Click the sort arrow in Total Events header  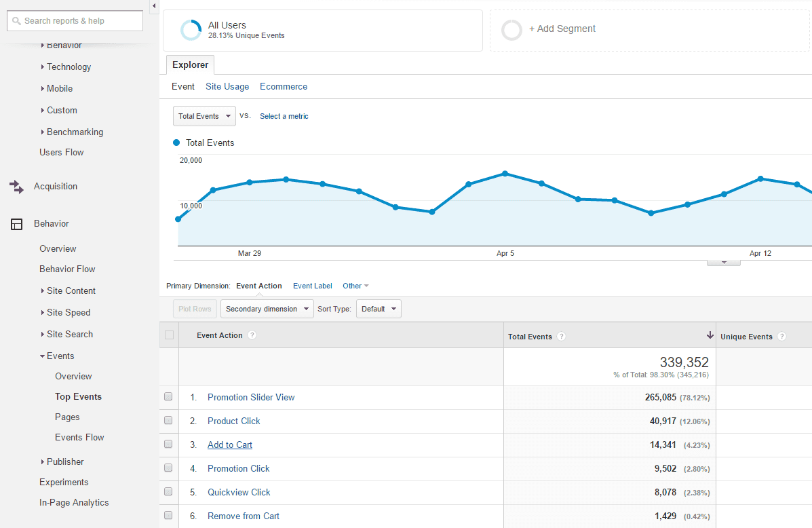pos(710,335)
